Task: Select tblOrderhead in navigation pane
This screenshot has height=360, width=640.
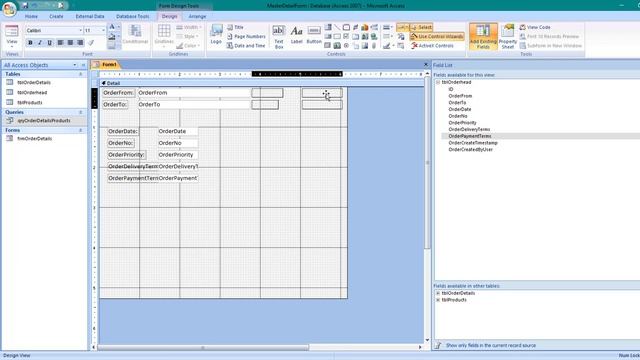Action: 32,93
